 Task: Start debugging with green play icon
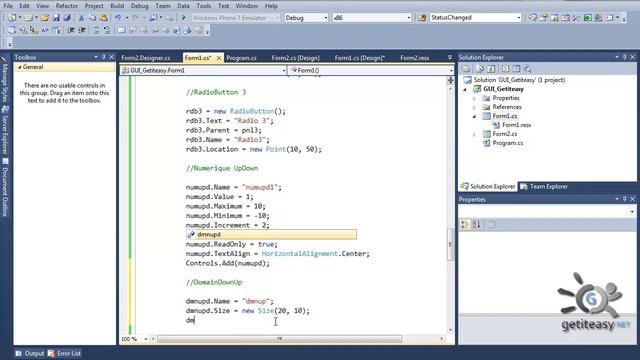click(184, 18)
